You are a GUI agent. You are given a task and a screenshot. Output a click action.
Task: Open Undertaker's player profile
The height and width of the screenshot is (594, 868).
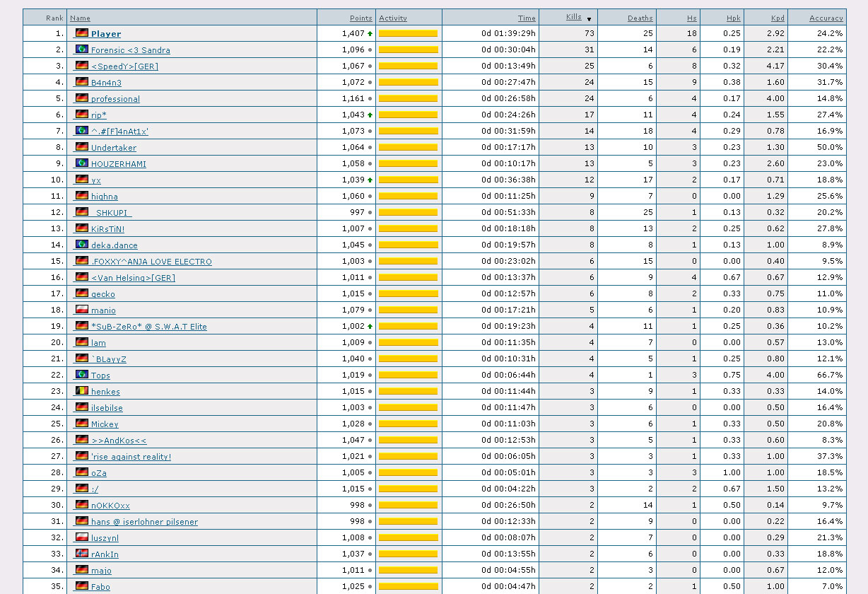pos(114,148)
